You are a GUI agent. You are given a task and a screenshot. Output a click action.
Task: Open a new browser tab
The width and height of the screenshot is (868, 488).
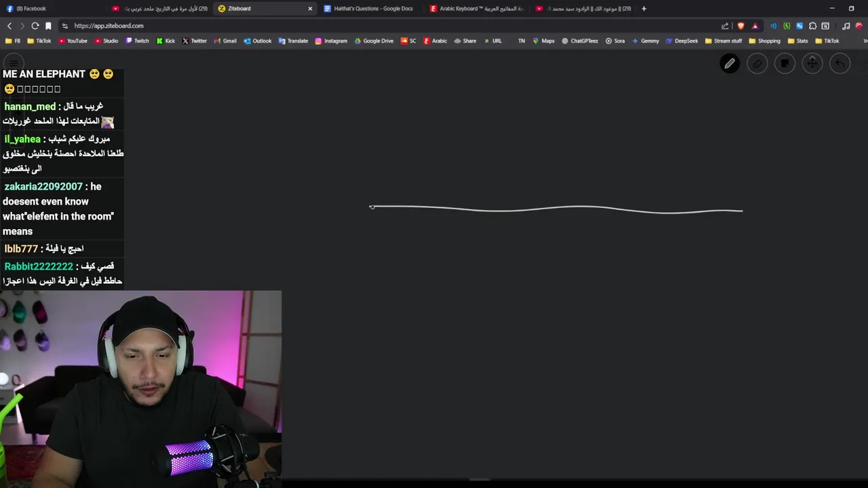(x=644, y=9)
